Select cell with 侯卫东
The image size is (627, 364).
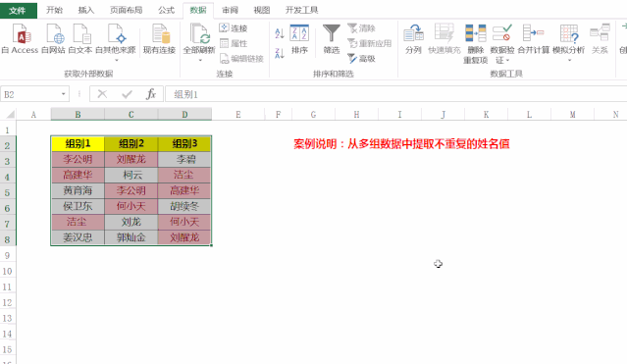pyautogui.click(x=78, y=206)
